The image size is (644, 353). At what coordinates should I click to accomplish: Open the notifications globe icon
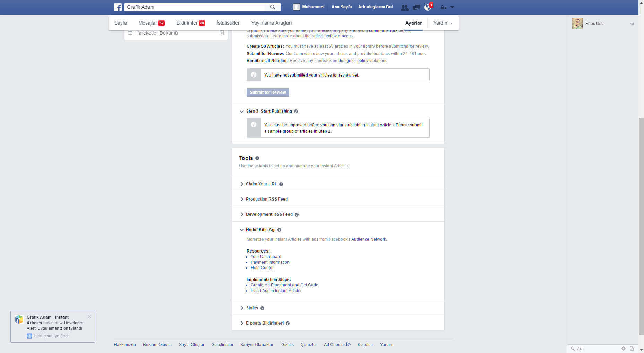coord(428,7)
